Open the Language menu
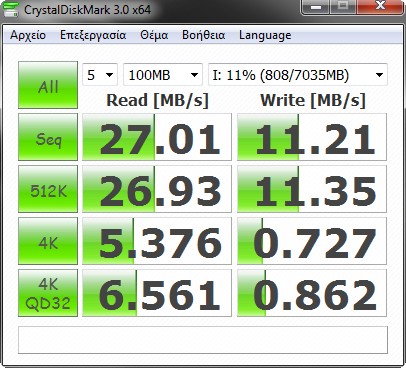 click(x=265, y=35)
